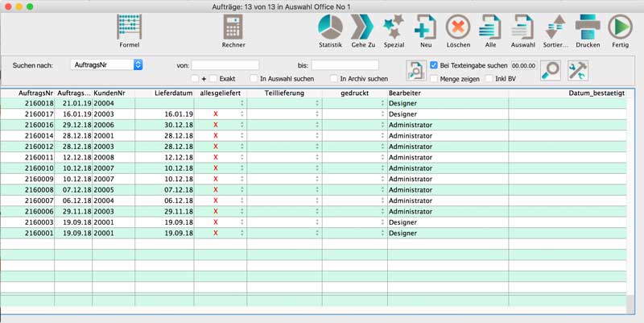Open the Rechner calculator

(233, 27)
